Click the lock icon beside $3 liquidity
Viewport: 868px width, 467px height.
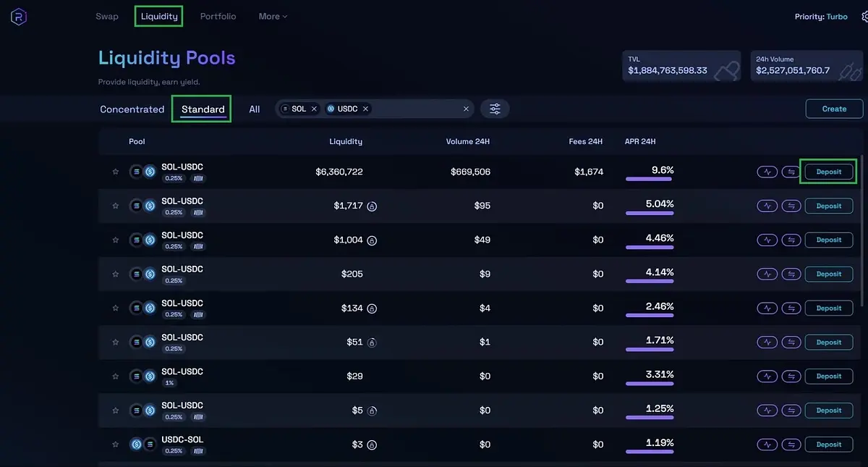[372, 445]
